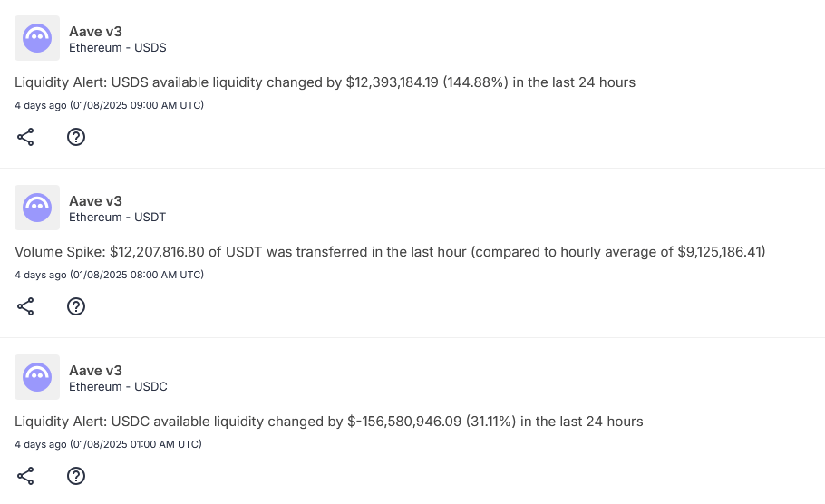Screen dimensions: 825x504
Task: Select the Ethereum - USDC subtitle
Action: [118, 387]
